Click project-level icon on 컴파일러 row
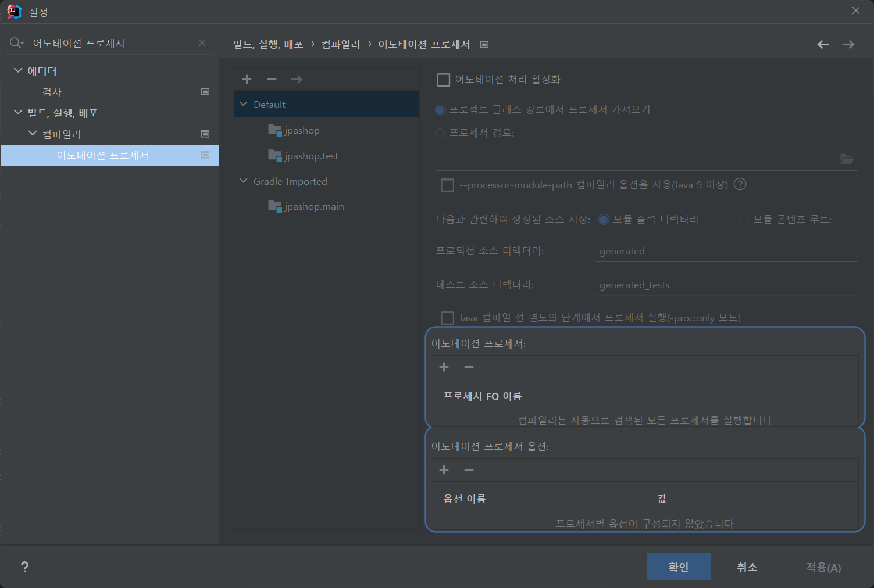 [x=205, y=134]
